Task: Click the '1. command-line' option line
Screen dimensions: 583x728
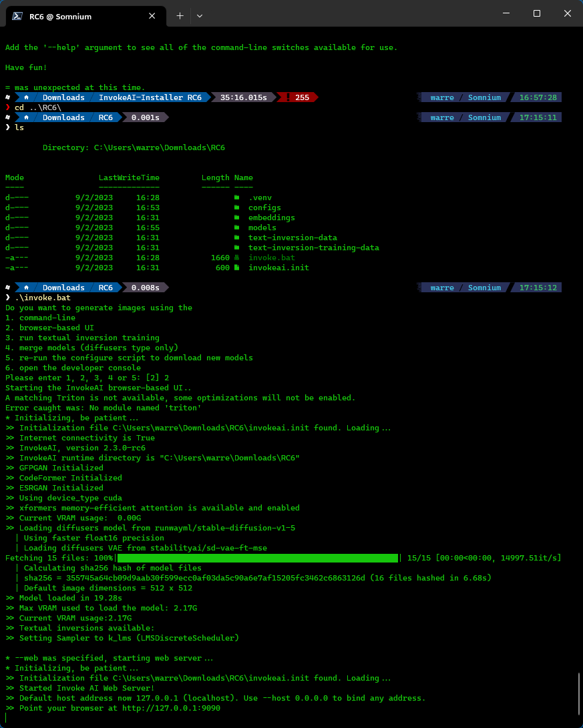Action: pyautogui.click(x=40, y=318)
